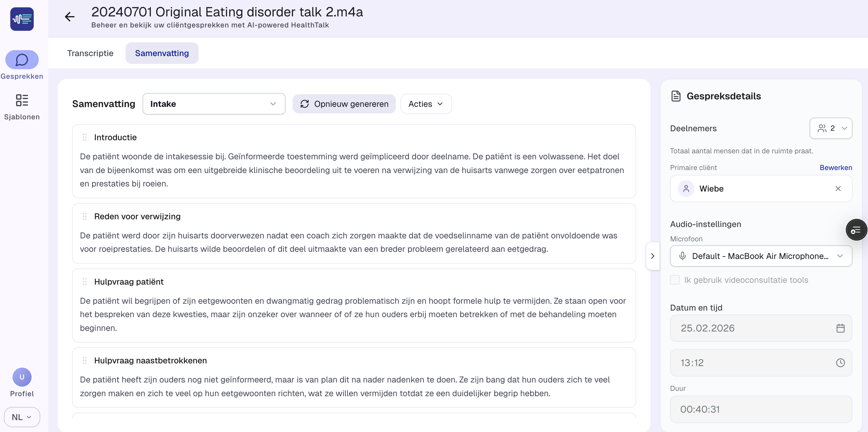Open the calendar icon next to 25.02.2026
This screenshot has height=432, width=868.
click(840, 328)
